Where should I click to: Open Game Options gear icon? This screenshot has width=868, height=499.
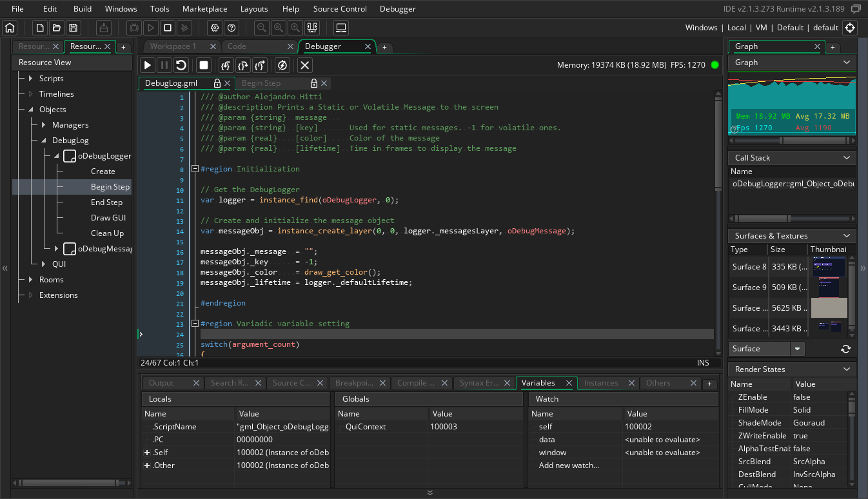[215, 28]
